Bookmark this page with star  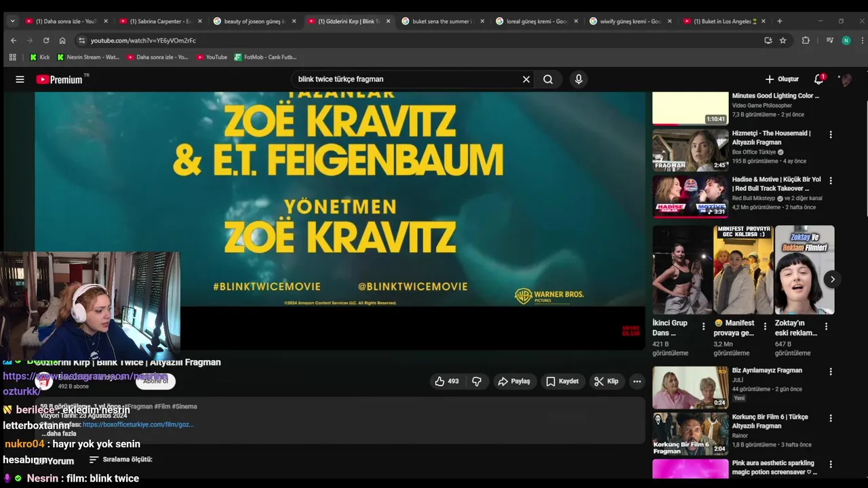click(x=783, y=41)
